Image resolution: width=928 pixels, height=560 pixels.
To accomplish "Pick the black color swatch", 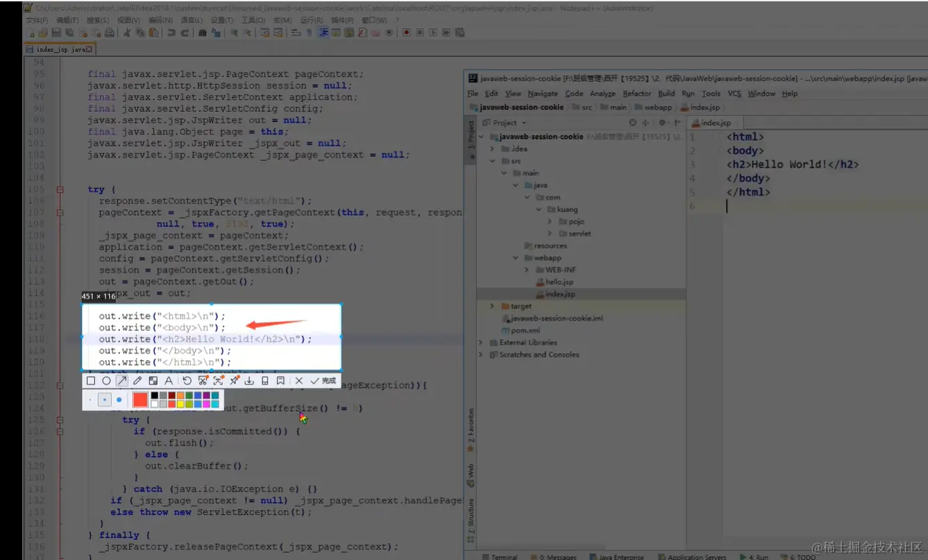I will click(155, 396).
